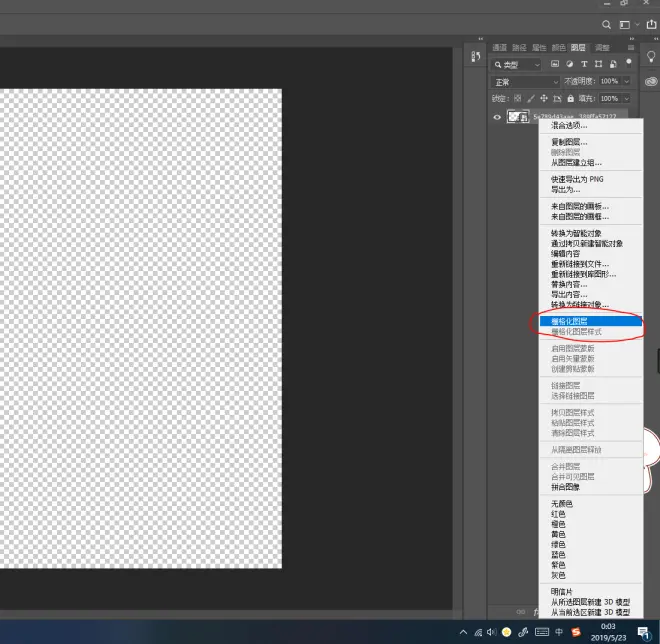660x644 pixels.
Task: Choose 从图层建立组... menu item
Action: [591, 162]
